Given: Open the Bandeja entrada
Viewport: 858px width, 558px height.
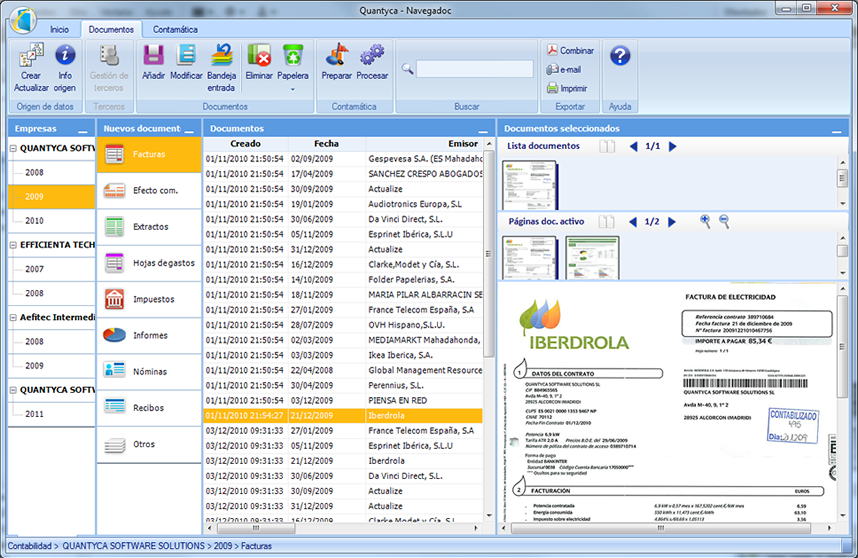Looking at the screenshot, I should (221, 67).
